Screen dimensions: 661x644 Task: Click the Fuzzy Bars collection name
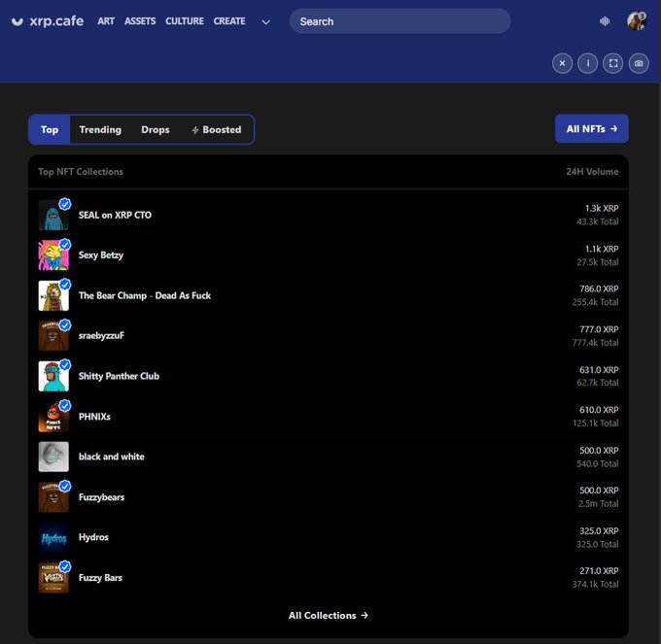[100, 578]
